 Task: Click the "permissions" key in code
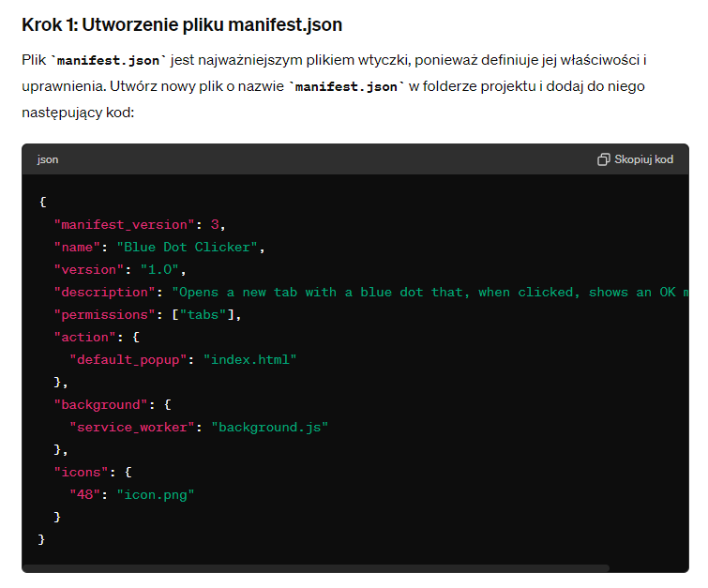[105, 314]
